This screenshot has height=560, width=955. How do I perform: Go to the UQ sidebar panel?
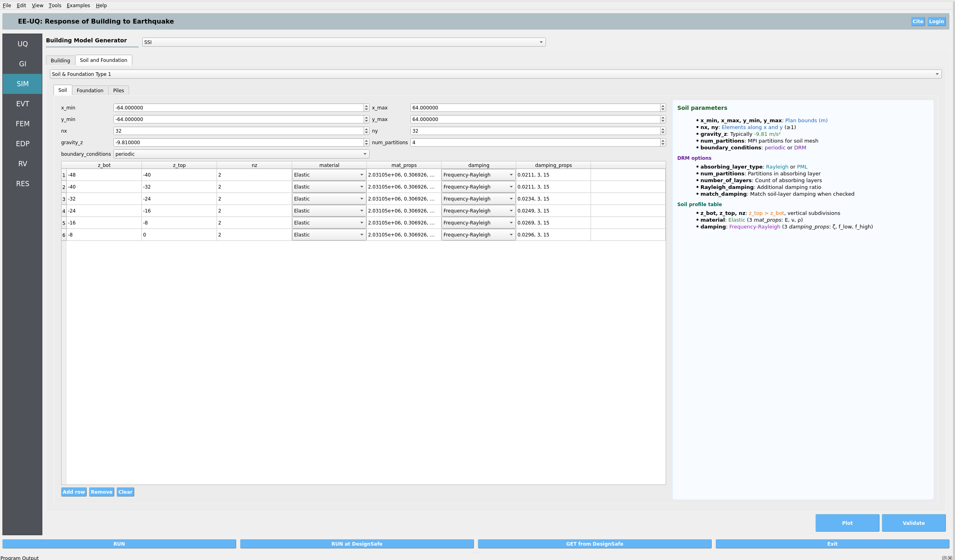point(22,44)
